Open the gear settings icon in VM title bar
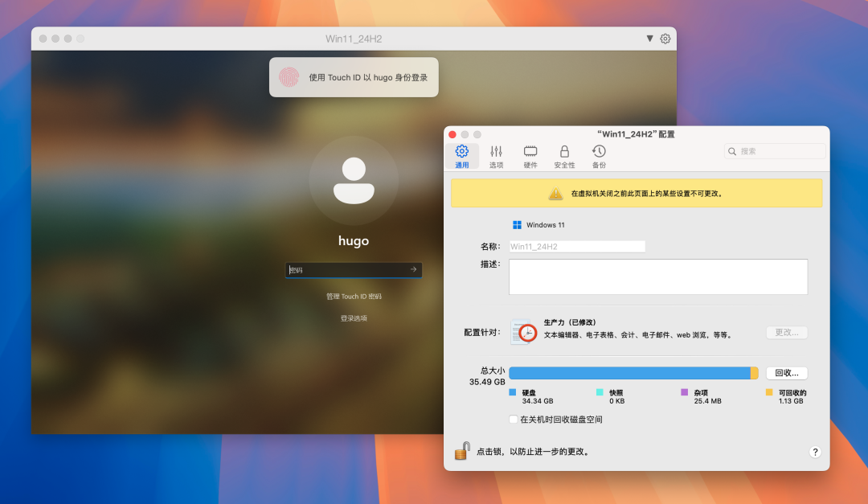 pyautogui.click(x=665, y=39)
